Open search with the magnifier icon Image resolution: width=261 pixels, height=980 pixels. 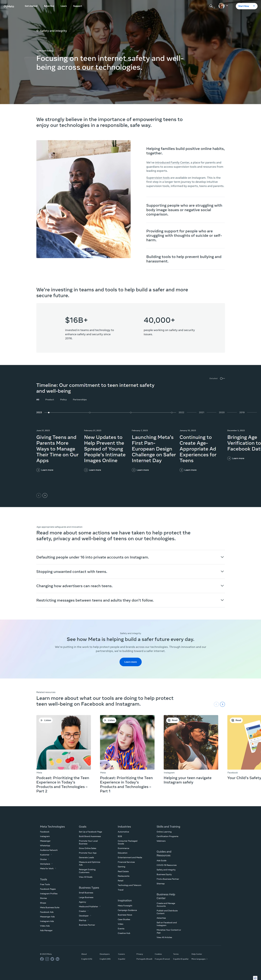tap(211, 6)
